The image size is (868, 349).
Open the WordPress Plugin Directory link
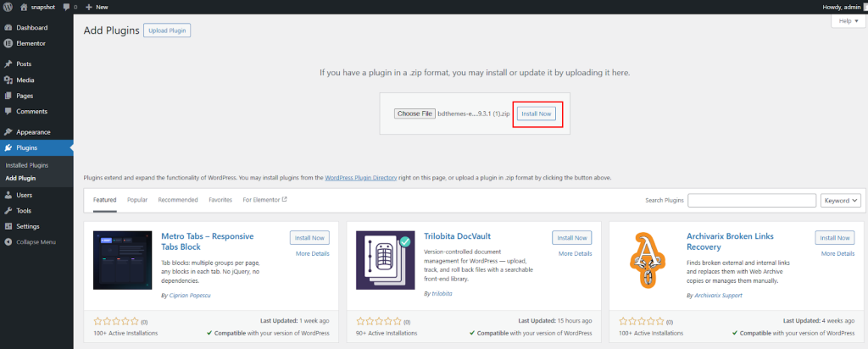coord(361,178)
